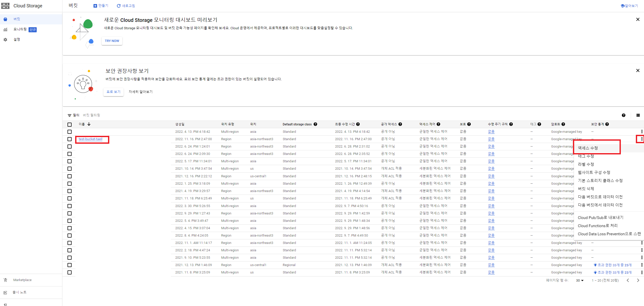Open actions for the 2021. 12. 13. PM 1:46:09 row
The width and height of the screenshot is (644, 306).
click(x=642, y=265)
